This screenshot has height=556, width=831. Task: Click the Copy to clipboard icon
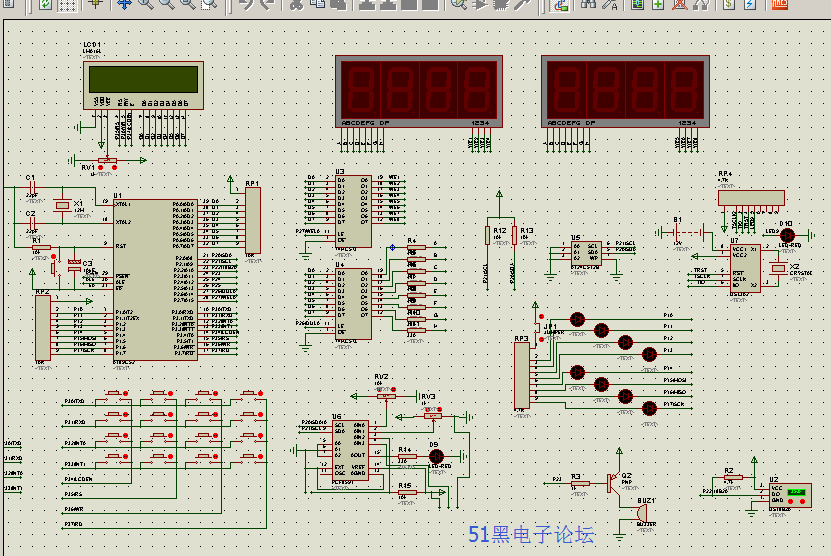coord(317,4)
